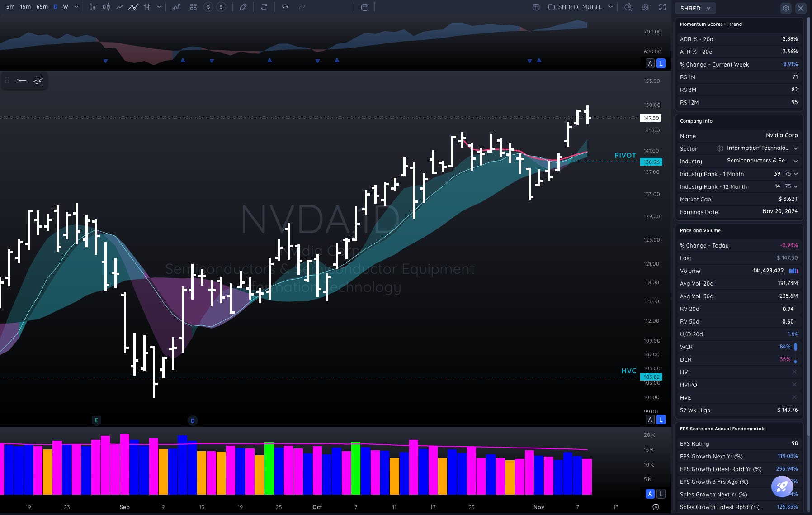Open the calendar go-to-date icon
812x515 pixels.
(x=365, y=7)
